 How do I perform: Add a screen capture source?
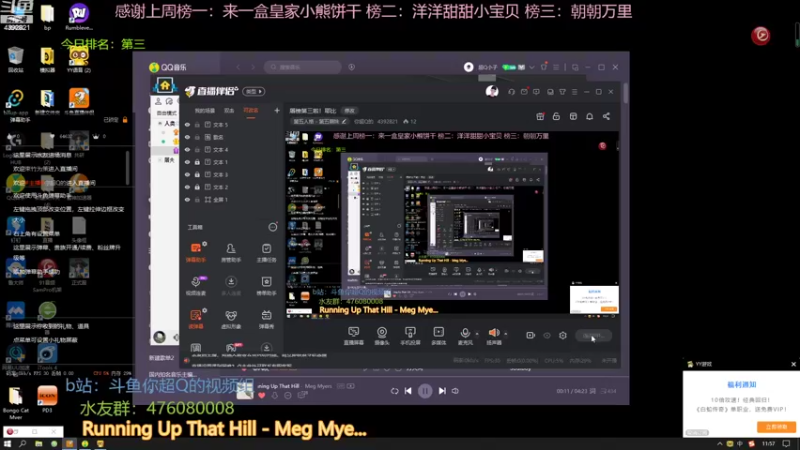click(x=354, y=336)
